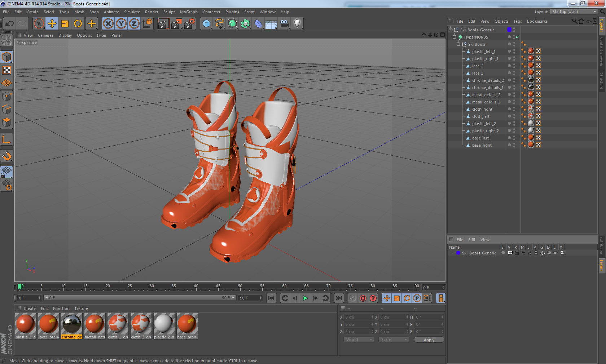606x364 pixels.
Task: Render the active view clapperboard icon
Action: tap(163, 24)
